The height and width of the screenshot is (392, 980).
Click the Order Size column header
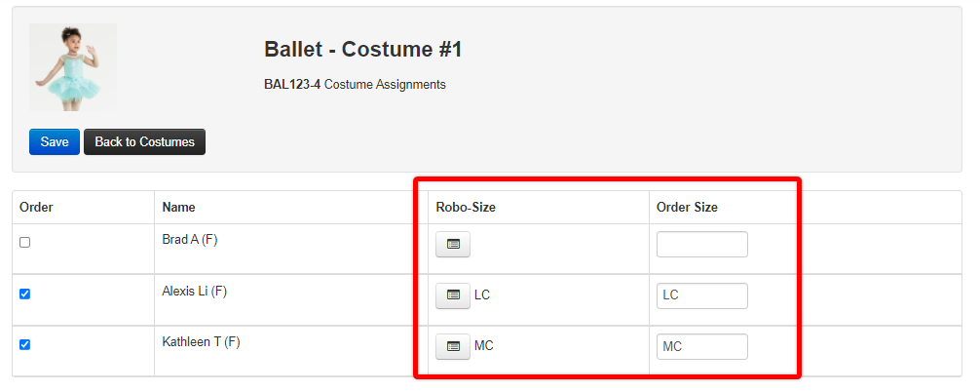[687, 207]
